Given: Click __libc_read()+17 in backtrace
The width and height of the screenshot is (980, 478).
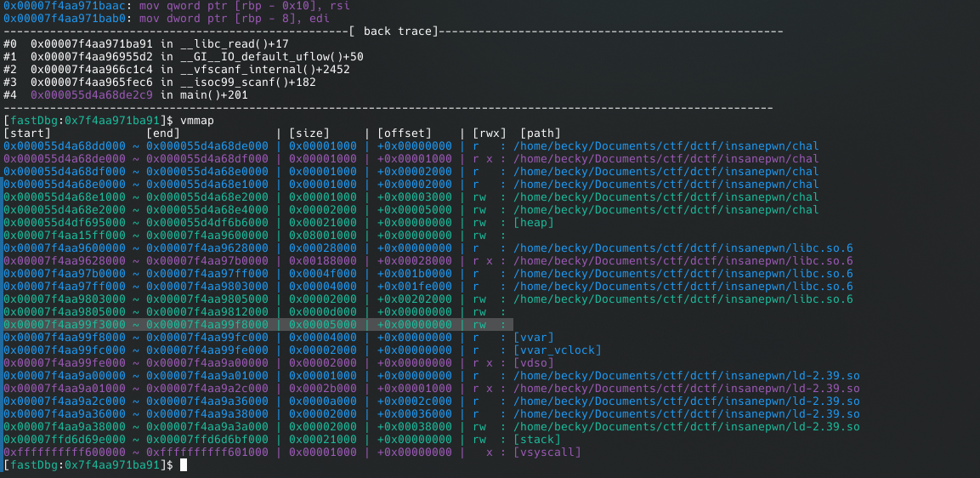Looking at the screenshot, I should tap(233, 43).
